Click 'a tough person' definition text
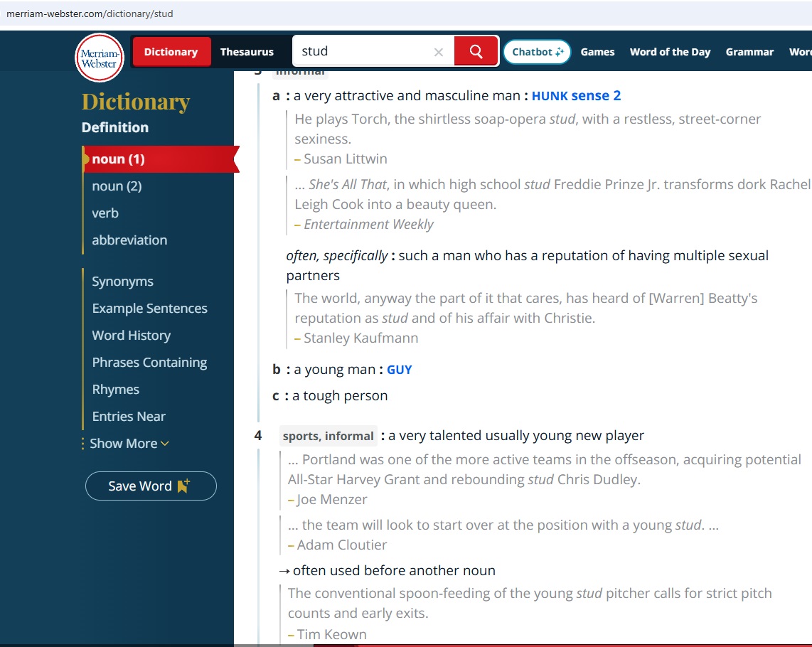Viewport: 812px width, 647px height. [x=340, y=396]
